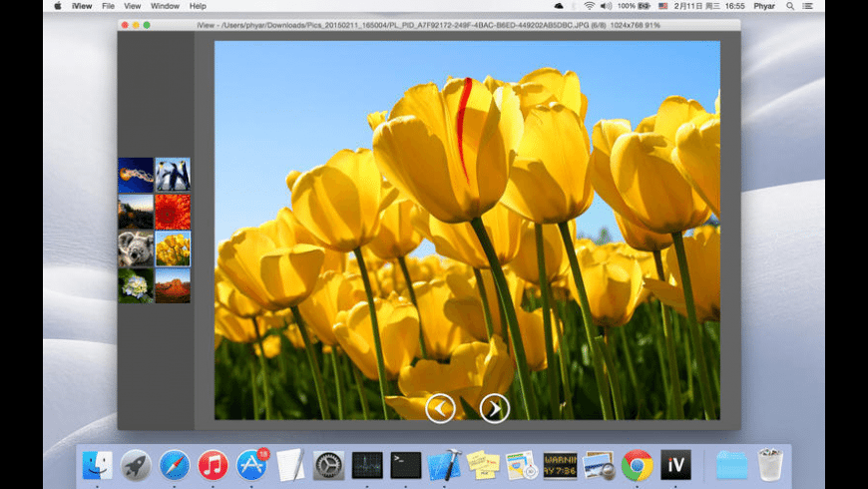Maximize the iView window green button
Image resolution: width=868 pixels, height=489 pixels.
tap(147, 25)
